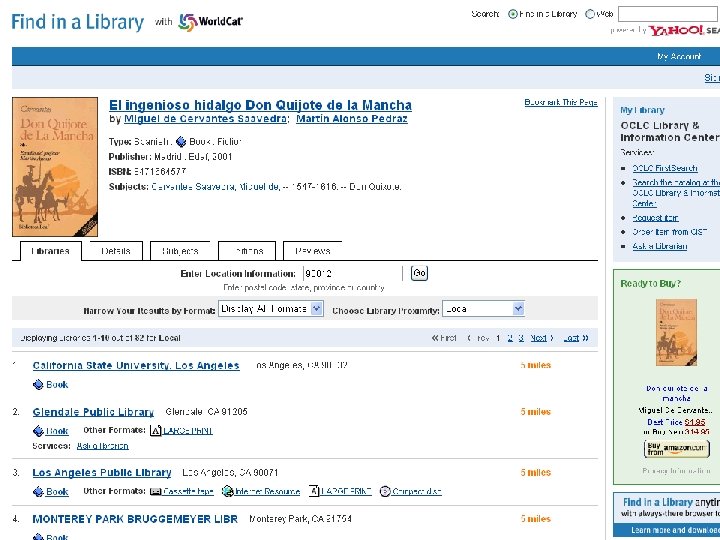Screen dimensions: 720x540
Task: Go to results page 2
Action: click(510, 338)
